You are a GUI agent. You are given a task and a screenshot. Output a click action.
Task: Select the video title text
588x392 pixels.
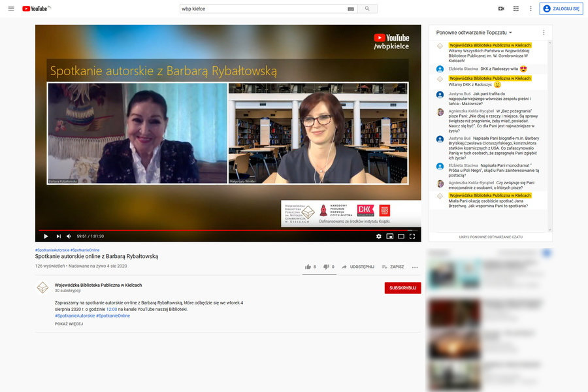(x=97, y=256)
